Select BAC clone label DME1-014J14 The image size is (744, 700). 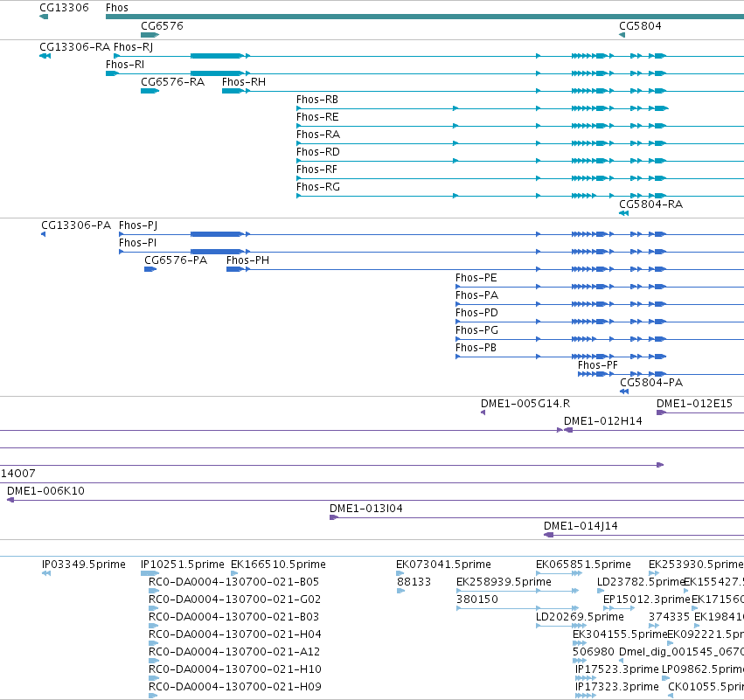pos(581,526)
